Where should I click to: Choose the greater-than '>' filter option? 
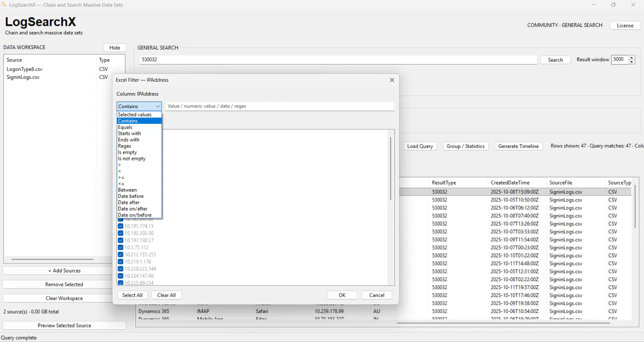139,165
